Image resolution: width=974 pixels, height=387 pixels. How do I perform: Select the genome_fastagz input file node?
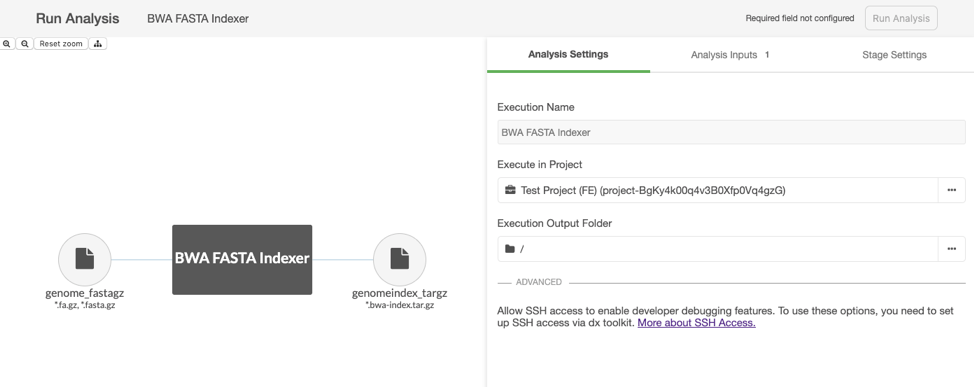tap(84, 260)
